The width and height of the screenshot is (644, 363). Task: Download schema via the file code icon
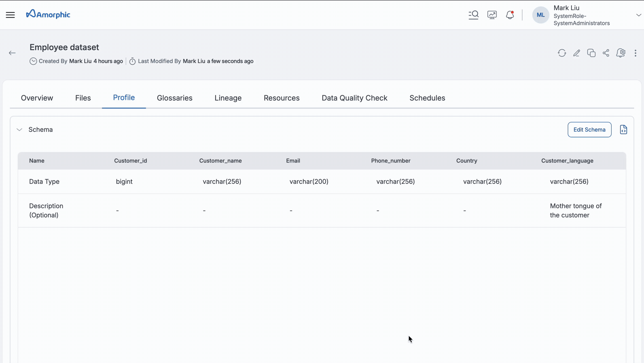coord(623,130)
